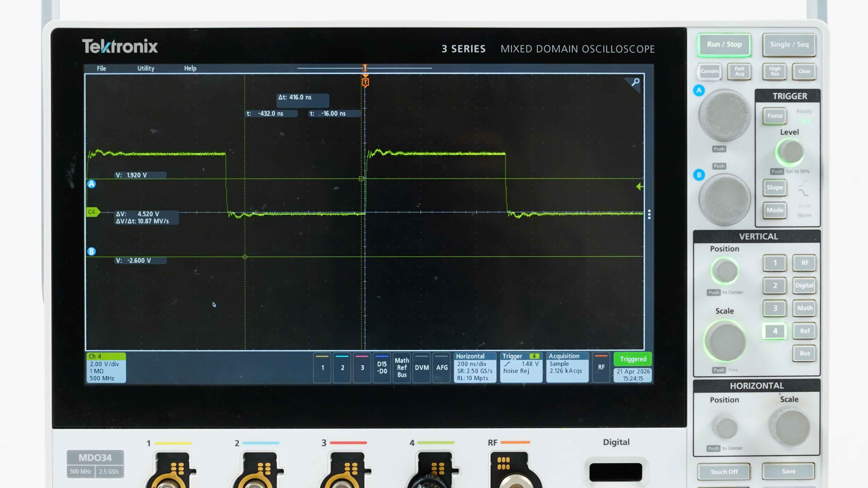Open the File menu
Image resolution: width=868 pixels, height=488 pixels.
point(101,68)
